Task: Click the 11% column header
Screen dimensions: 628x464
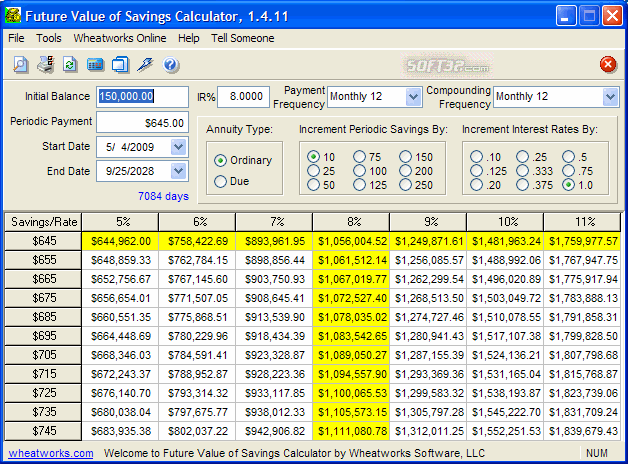Action: pos(582,222)
